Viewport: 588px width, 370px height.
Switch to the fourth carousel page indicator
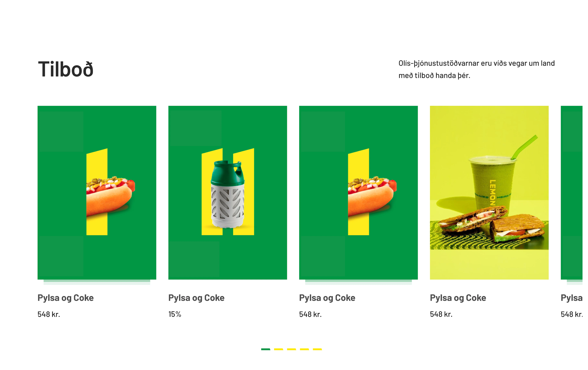pos(305,349)
